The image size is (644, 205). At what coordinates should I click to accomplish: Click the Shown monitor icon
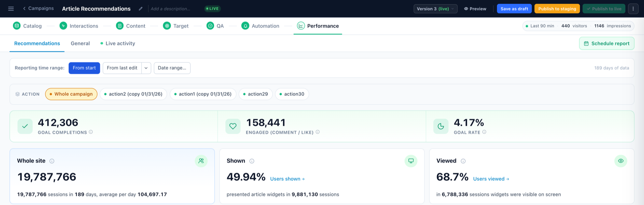point(411,161)
